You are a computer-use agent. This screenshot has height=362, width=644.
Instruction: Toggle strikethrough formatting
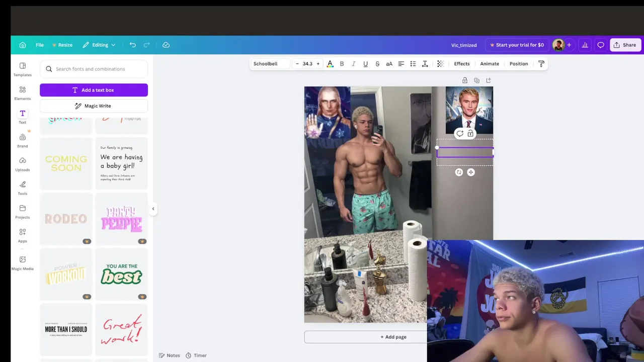coord(377,64)
